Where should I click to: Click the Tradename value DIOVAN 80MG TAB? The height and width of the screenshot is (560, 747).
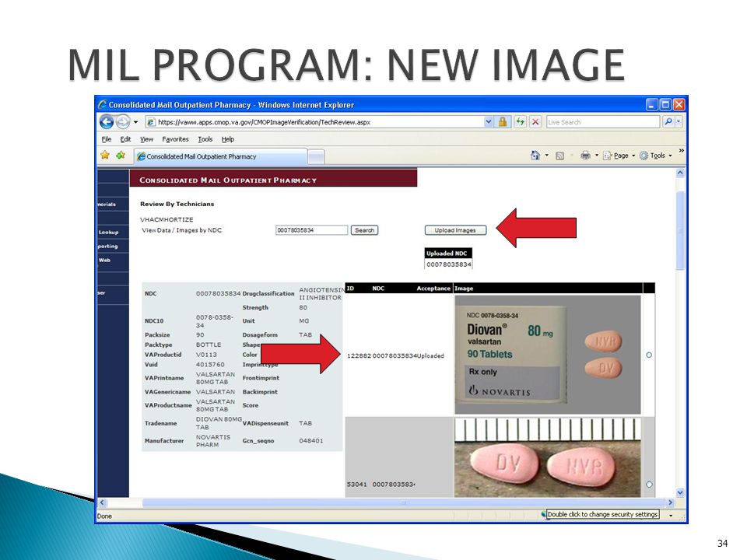[x=219, y=423]
